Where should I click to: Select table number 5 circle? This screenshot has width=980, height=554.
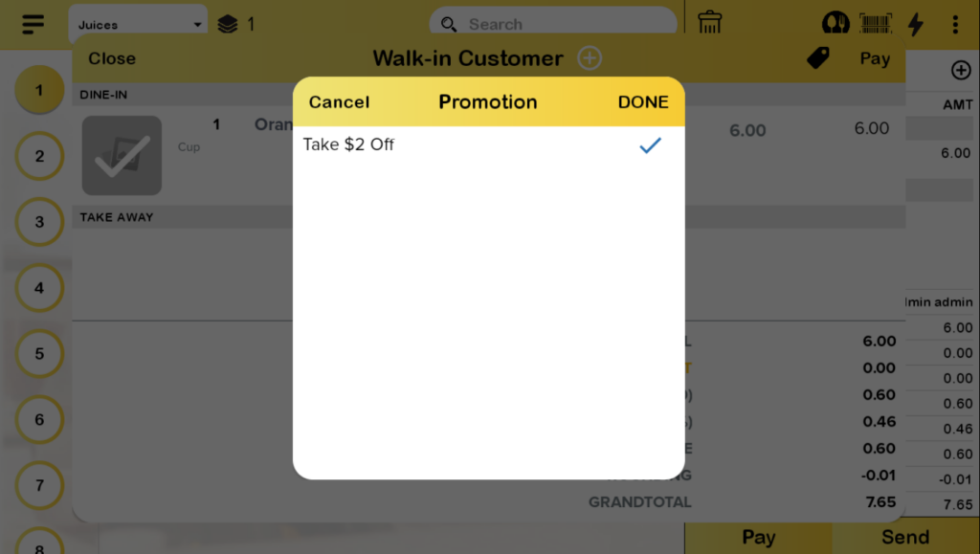tap(39, 354)
